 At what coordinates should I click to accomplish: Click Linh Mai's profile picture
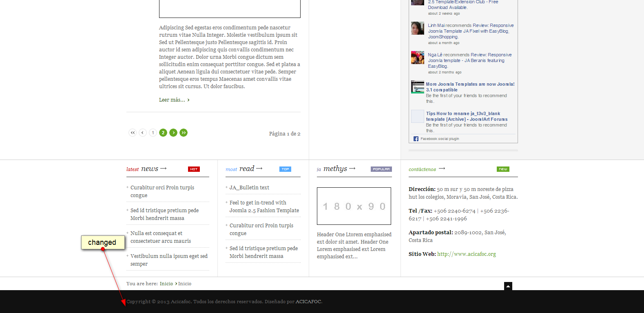point(418,28)
